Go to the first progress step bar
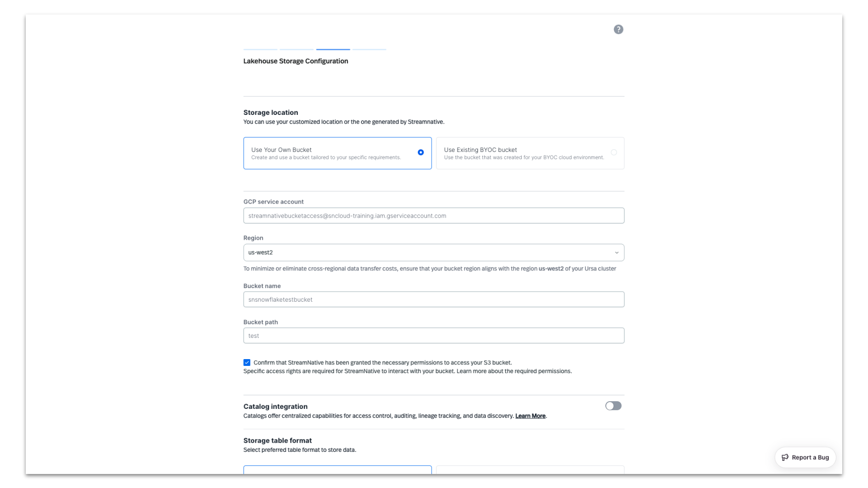This screenshot has height=488, width=868. click(x=260, y=49)
